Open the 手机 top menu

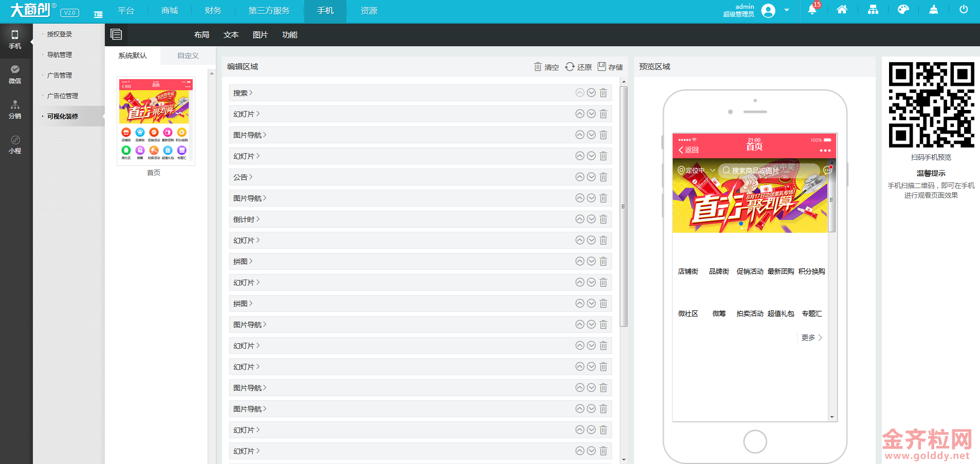[x=325, y=11]
